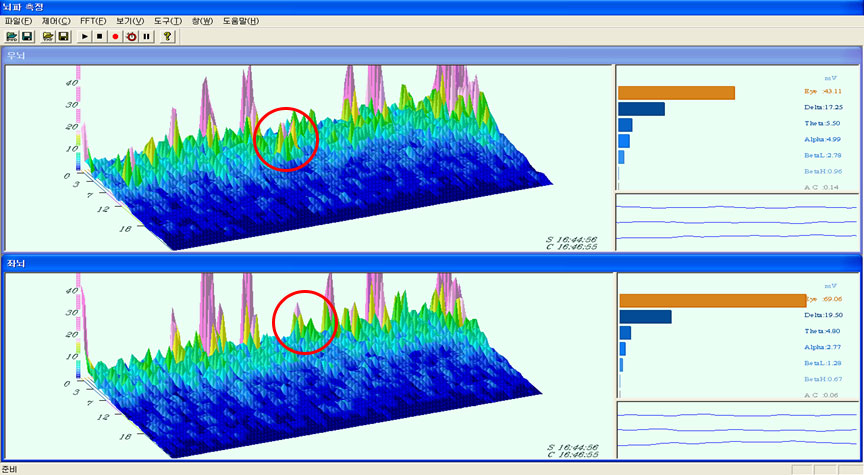Image resolution: width=864 pixels, height=475 pixels.
Task: Click the BetaH:0.96 label in 우뇌 panel
Action: (x=823, y=171)
